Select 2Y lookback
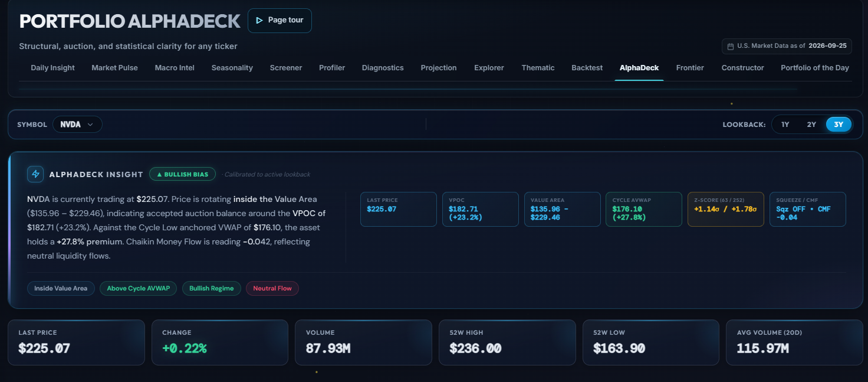868x382 pixels. tap(811, 125)
